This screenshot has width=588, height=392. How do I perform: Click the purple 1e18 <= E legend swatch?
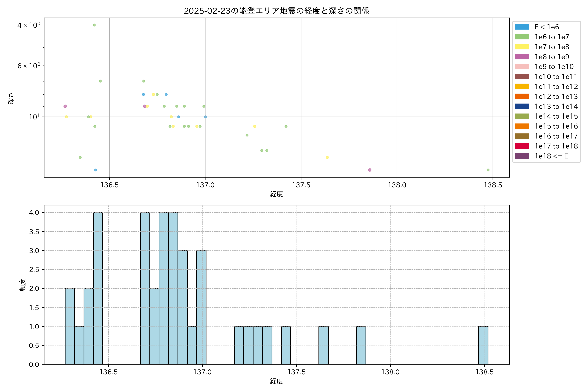[x=522, y=156]
